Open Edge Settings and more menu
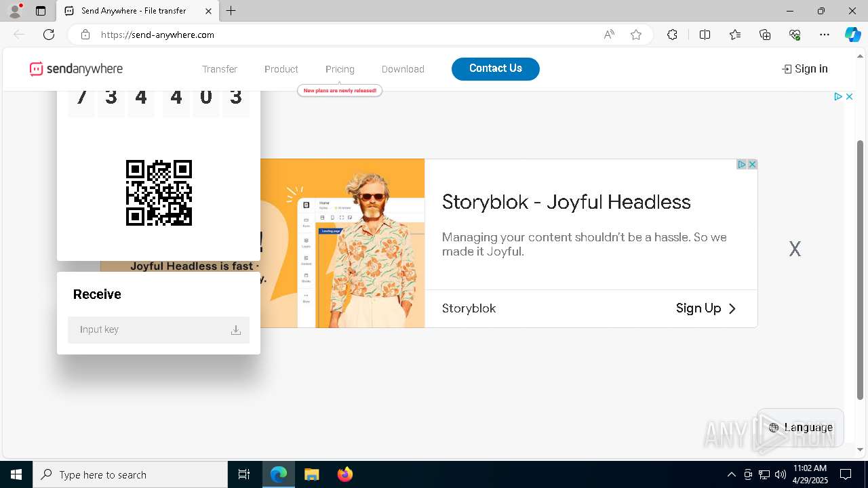868x488 pixels. 825,35
